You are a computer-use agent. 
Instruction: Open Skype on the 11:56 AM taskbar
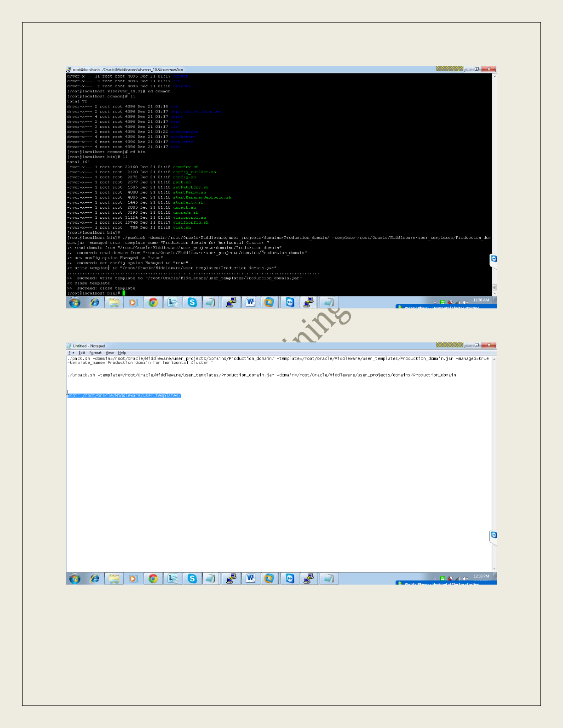click(192, 302)
